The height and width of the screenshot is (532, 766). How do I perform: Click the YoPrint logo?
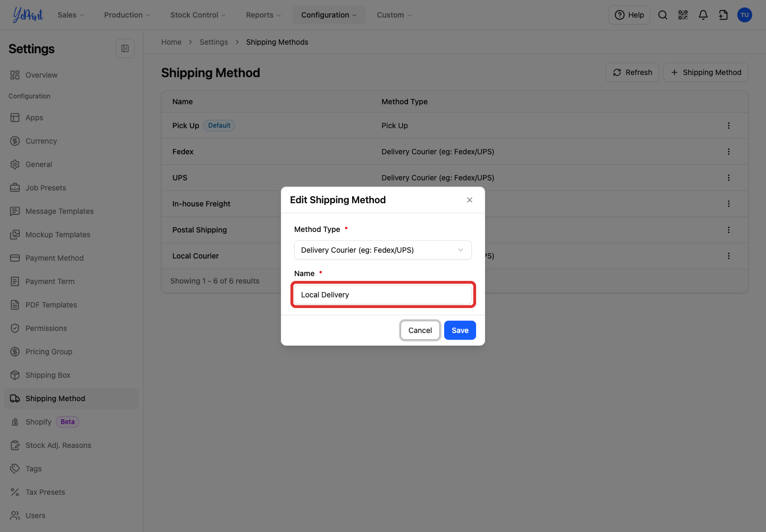[x=28, y=15]
